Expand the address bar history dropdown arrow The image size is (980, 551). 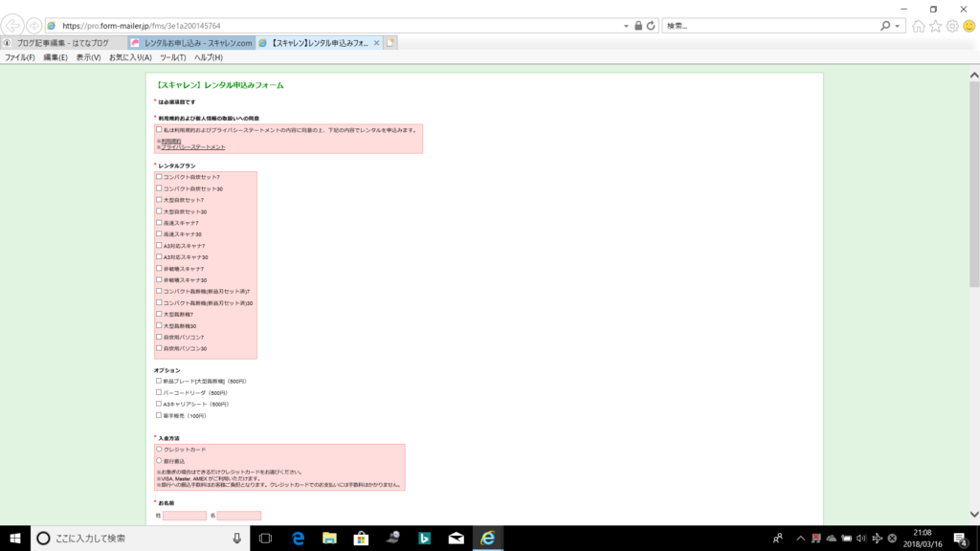(x=626, y=26)
